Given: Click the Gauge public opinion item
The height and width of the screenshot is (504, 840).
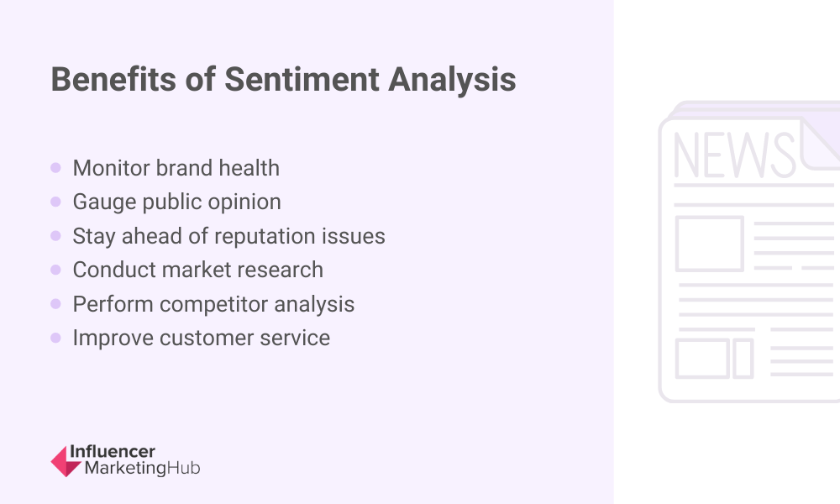Looking at the screenshot, I should click(x=176, y=202).
